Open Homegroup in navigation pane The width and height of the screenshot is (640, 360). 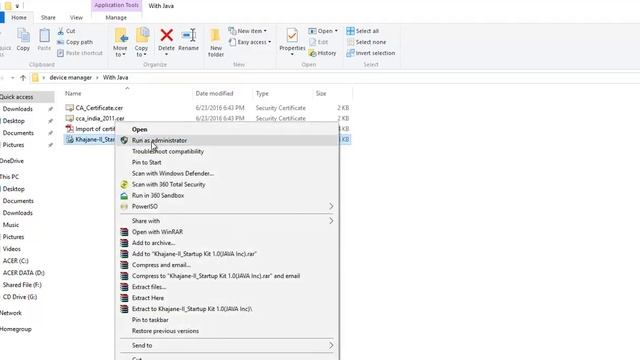pyautogui.click(x=16, y=329)
